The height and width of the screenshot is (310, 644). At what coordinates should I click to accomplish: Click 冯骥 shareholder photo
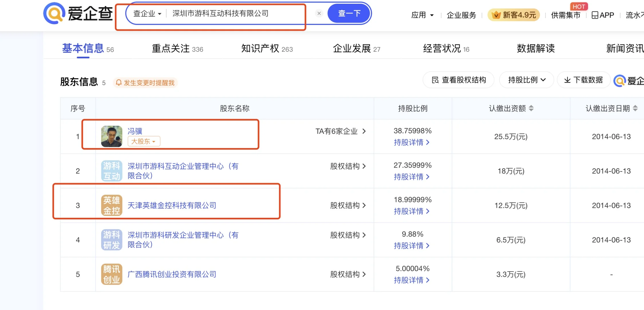[x=112, y=136]
